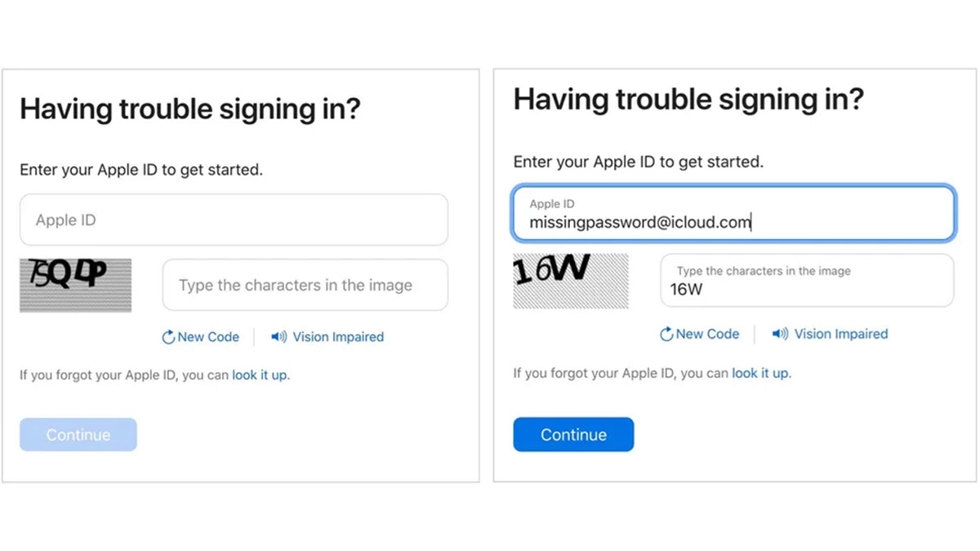Image resolution: width=980 pixels, height=551 pixels.
Task: Click the 16W captcha image
Action: (570, 281)
